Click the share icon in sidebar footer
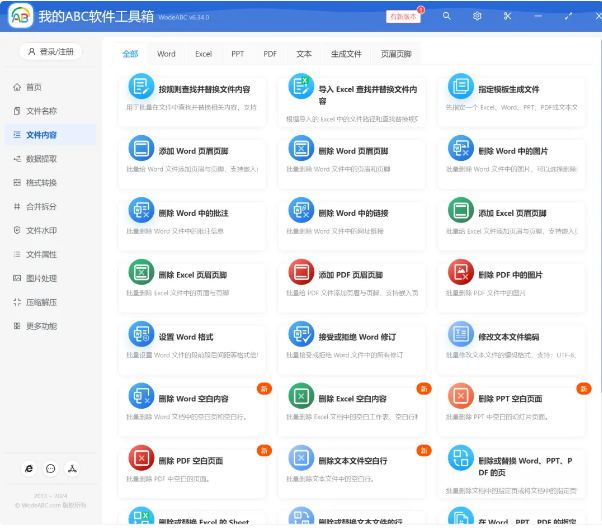This screenshot has height=528, width=602. (x=73, y=468)
